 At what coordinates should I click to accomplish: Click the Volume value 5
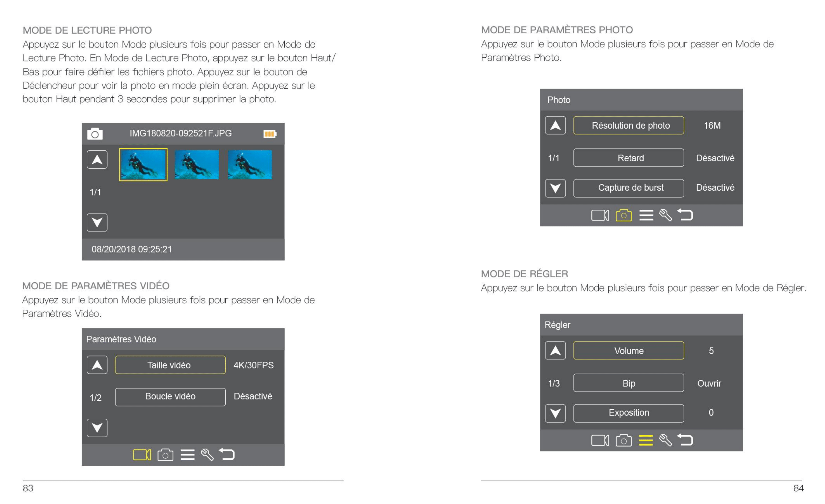(711, 351)
